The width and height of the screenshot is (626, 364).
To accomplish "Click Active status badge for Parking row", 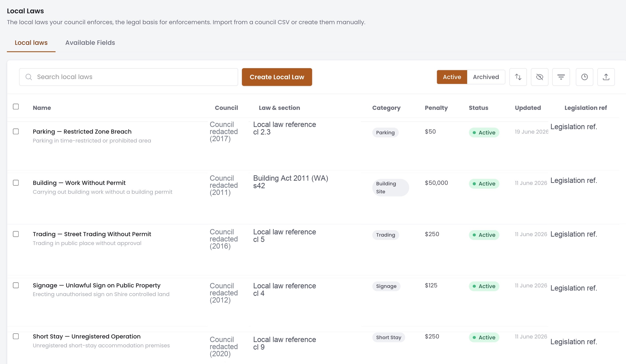I will 484,133.
